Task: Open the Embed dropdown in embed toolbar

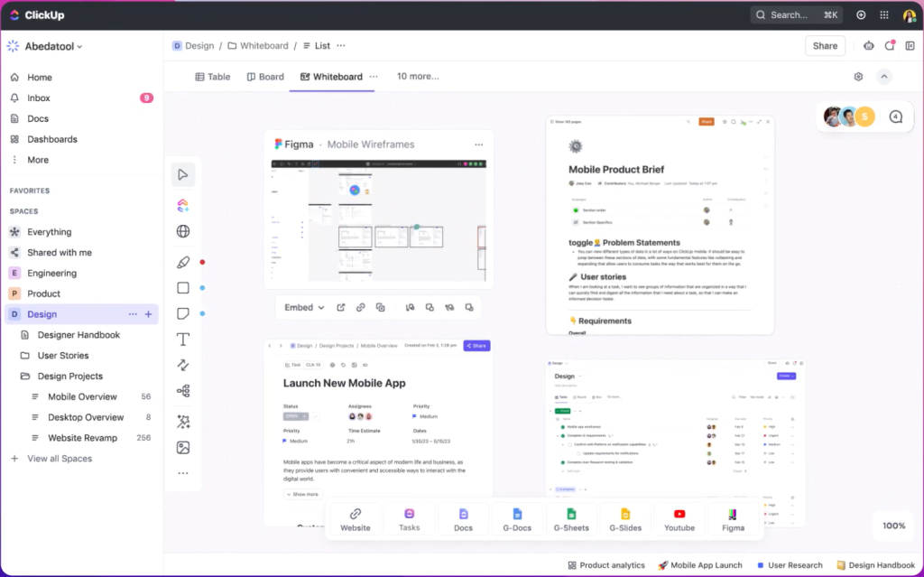Action: pyautogui.click(x=304, y=307)
